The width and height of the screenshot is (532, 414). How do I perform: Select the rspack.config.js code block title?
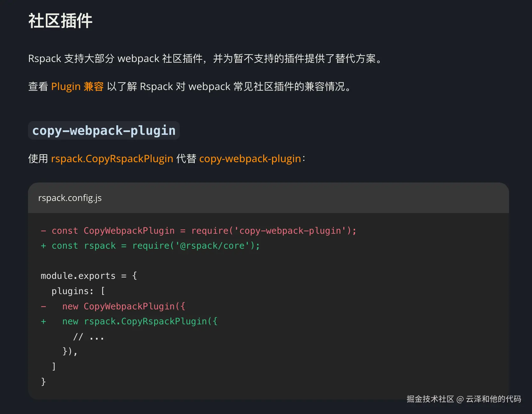pos(70,198)
